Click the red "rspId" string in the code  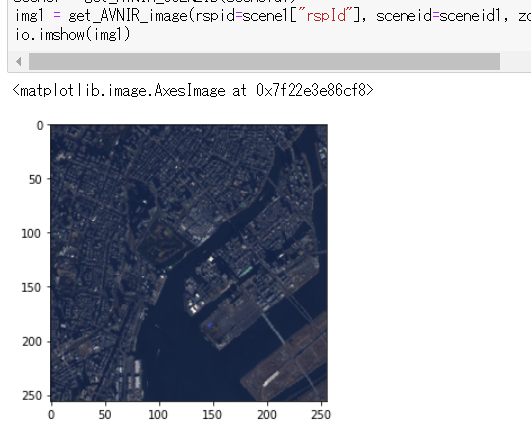click(x=326, y=15)
